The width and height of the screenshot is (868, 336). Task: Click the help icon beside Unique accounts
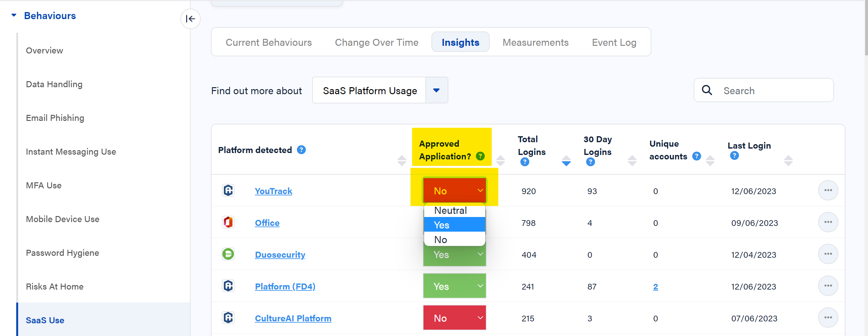click(x=696, y=156)
